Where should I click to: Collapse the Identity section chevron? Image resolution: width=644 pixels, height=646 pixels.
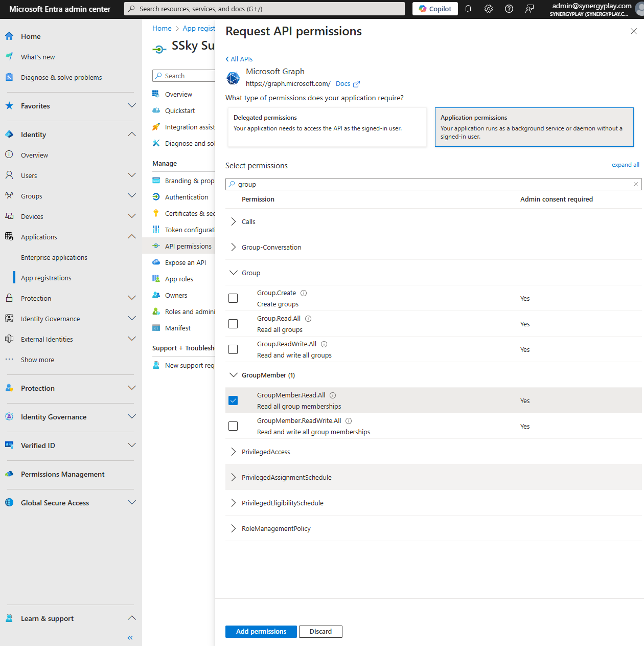point(132,135)
